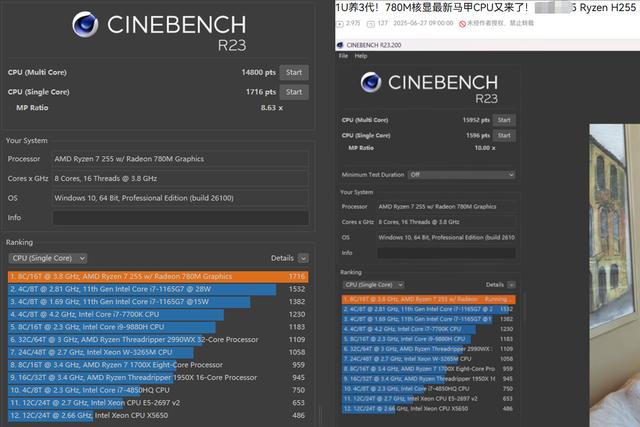
Task: Start the CPU Multi Core test in left window
Action: pos(294,73)
